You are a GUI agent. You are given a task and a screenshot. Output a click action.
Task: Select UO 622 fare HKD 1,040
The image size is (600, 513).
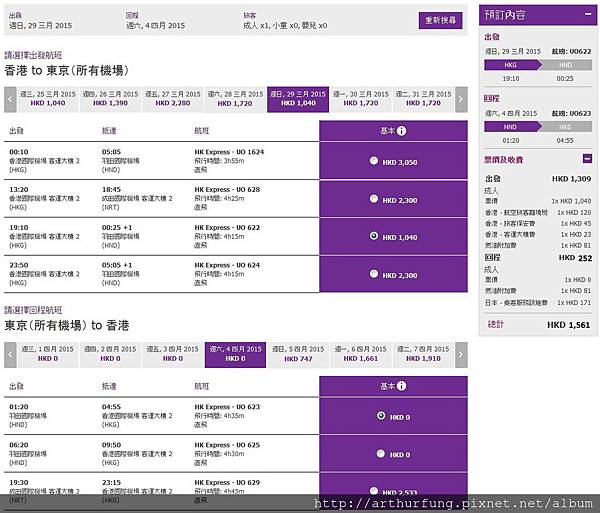(374, 236)
